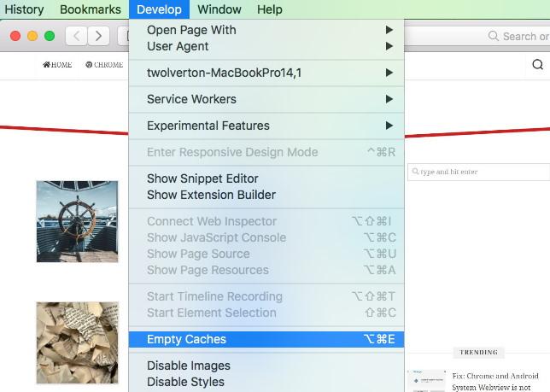Click the Safari forward arrow button
This screenshot has height=392, width=550.
[x=99, y=36]
